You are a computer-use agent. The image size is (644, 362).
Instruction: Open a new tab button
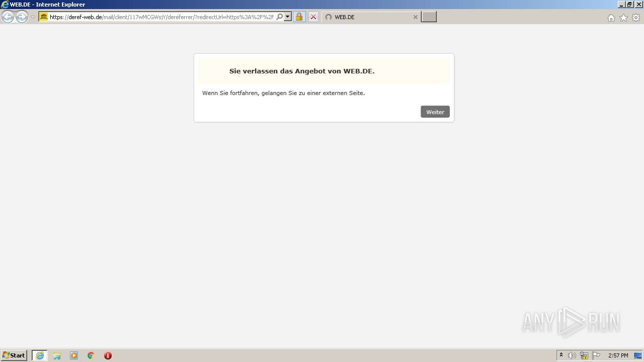pos(429,17)
